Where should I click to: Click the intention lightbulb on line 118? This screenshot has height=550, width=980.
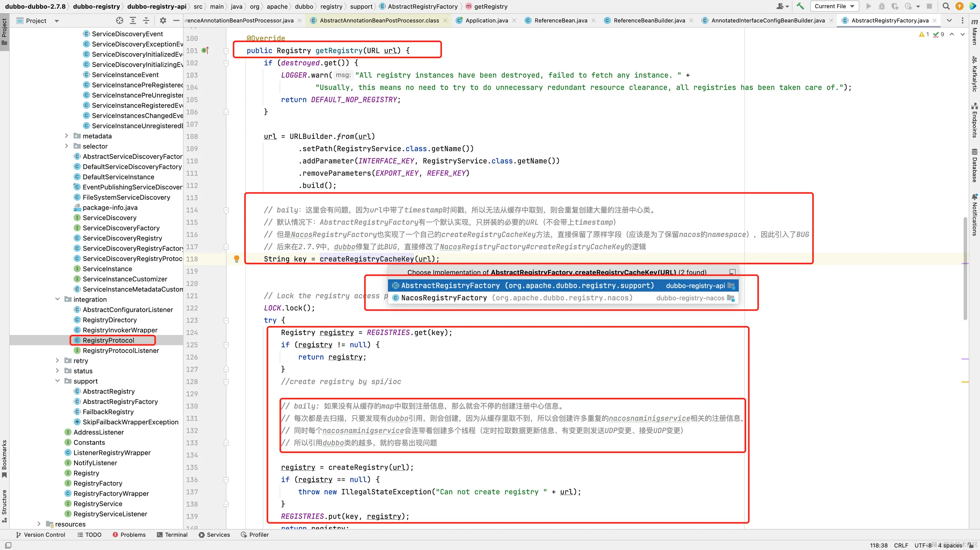pyautogui.click(x=236, y=259)
